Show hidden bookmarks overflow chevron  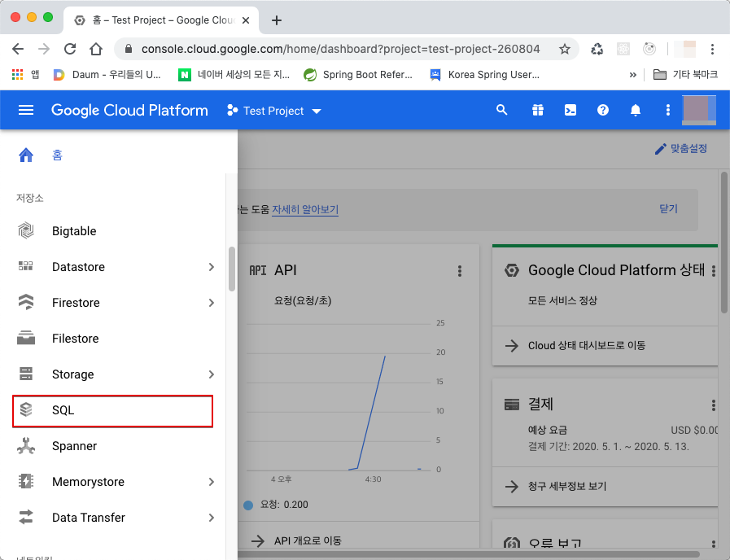point(632,75)
